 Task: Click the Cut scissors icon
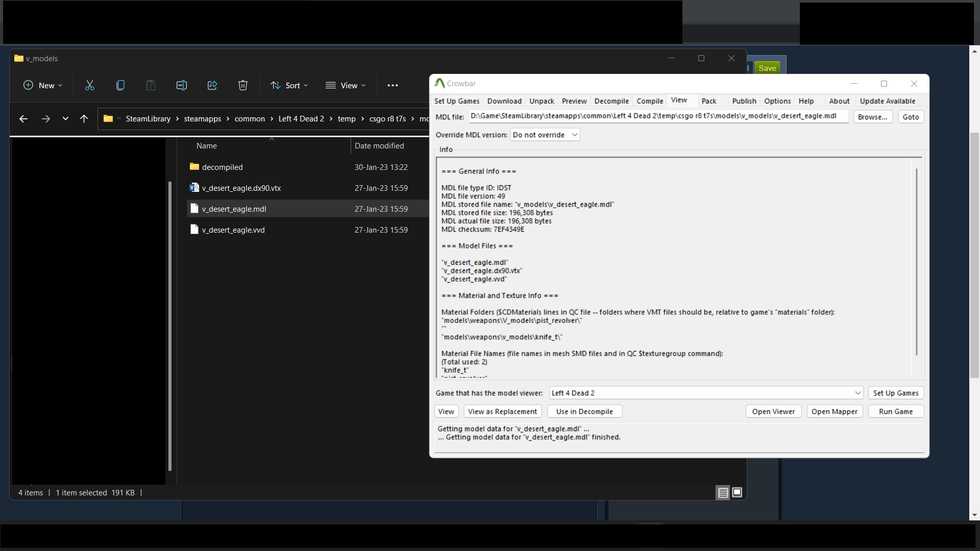[90, 85]
